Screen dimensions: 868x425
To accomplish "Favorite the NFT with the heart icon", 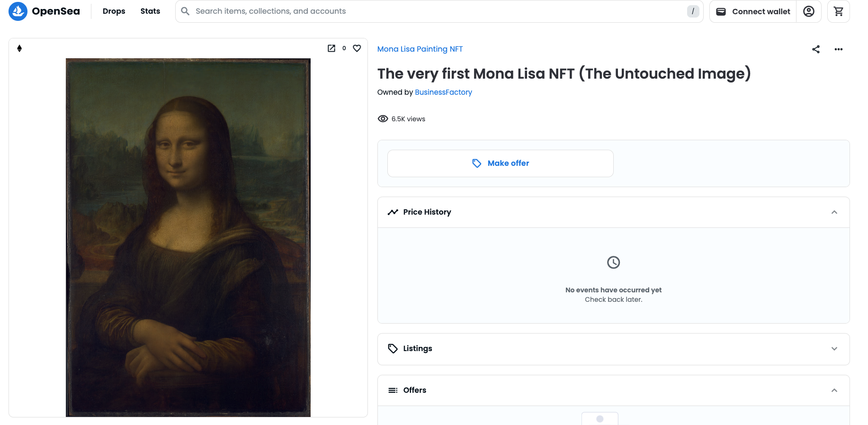I will click(x=357, y=48).
